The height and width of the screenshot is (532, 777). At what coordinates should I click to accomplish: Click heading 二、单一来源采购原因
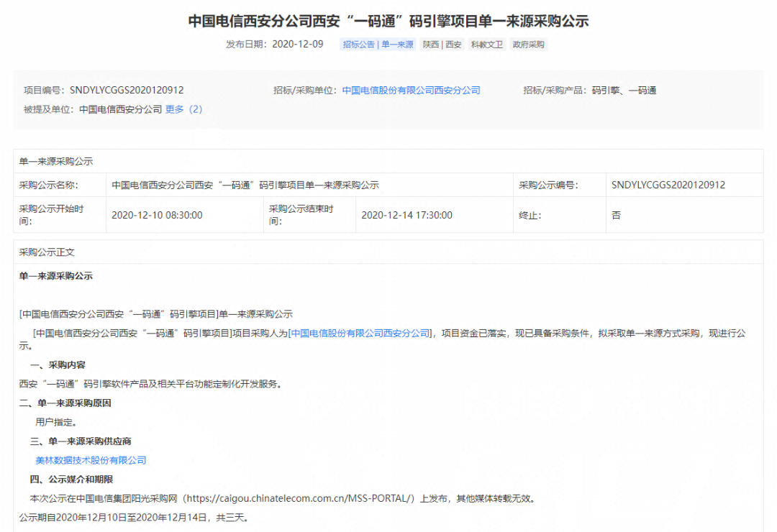(65, 403)
